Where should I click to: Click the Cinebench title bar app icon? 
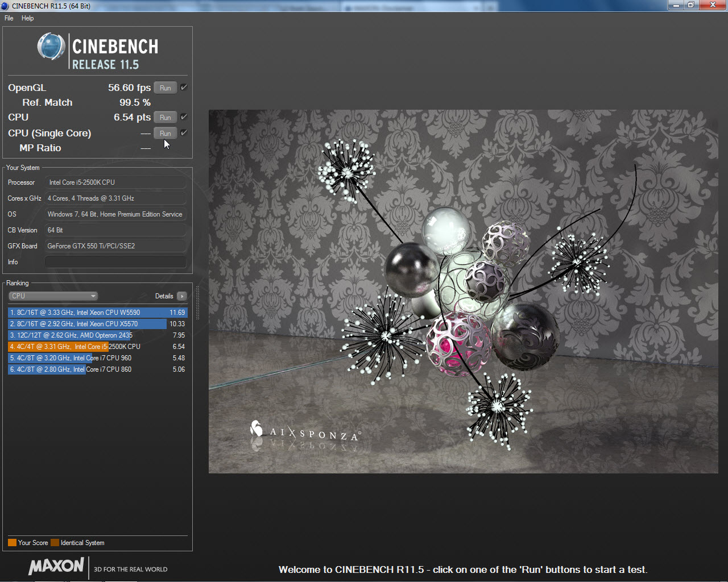[5, 6]
